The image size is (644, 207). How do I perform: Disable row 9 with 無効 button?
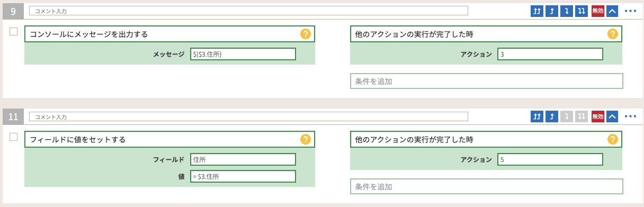[x=598, y=11]
